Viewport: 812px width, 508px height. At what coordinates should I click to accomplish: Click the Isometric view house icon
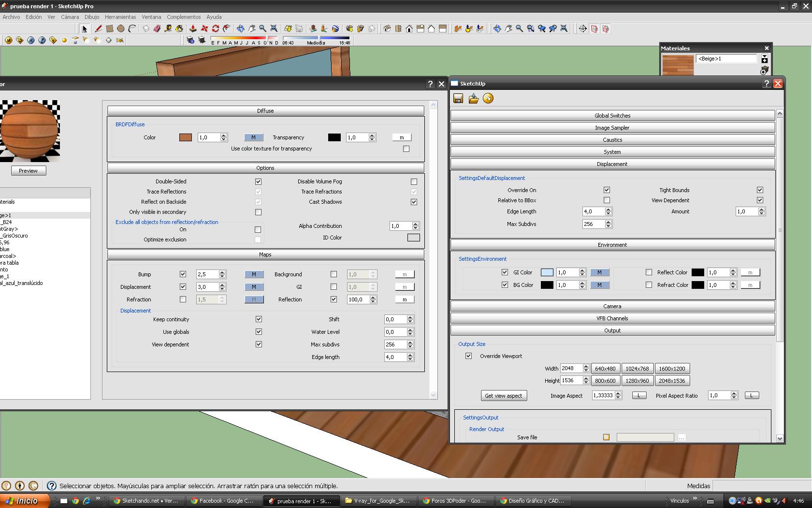click(x=387, y=29)
